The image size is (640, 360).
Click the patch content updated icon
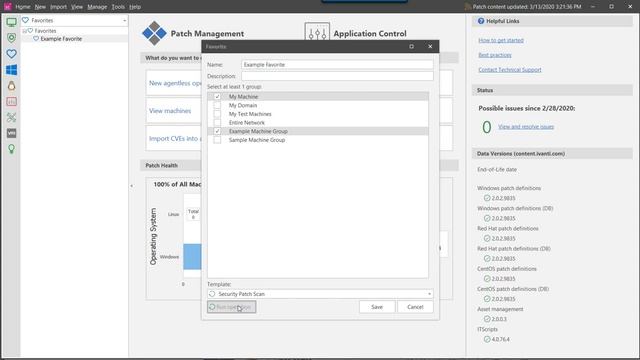(468, 7)
